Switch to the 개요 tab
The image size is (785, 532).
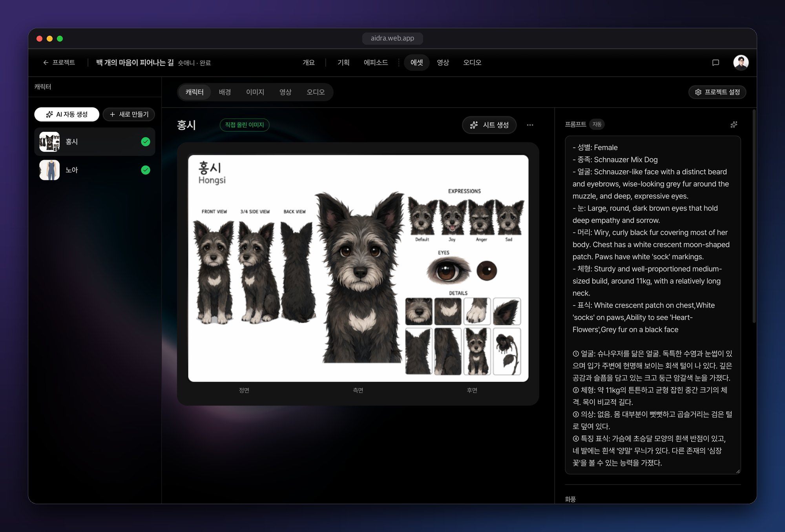coord(309,62)
